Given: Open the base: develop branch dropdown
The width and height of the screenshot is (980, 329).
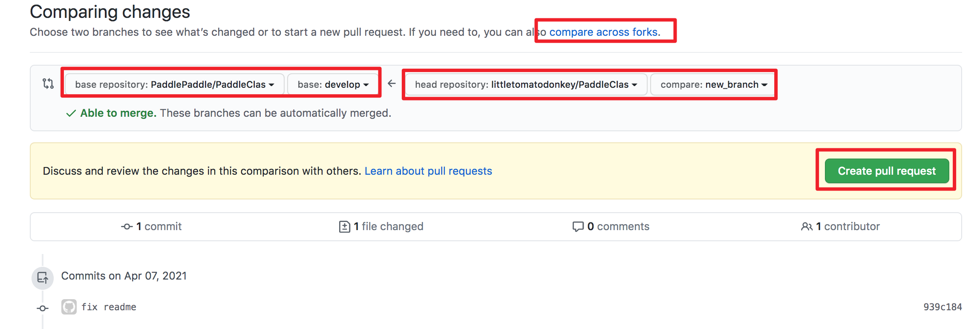Looking at the screenshot, I should pos(333,84).
